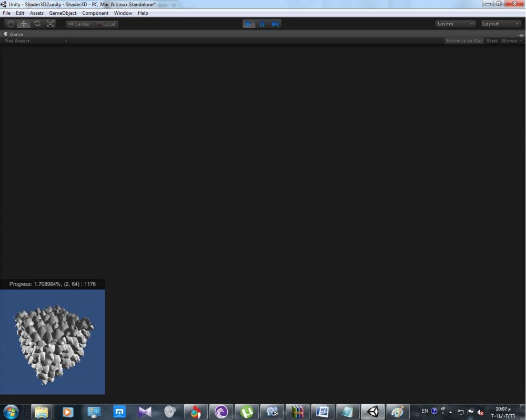The height and width of the screenshot is (420, 526).
Task: Open the Help menu
Action: (x=143, y=13)
